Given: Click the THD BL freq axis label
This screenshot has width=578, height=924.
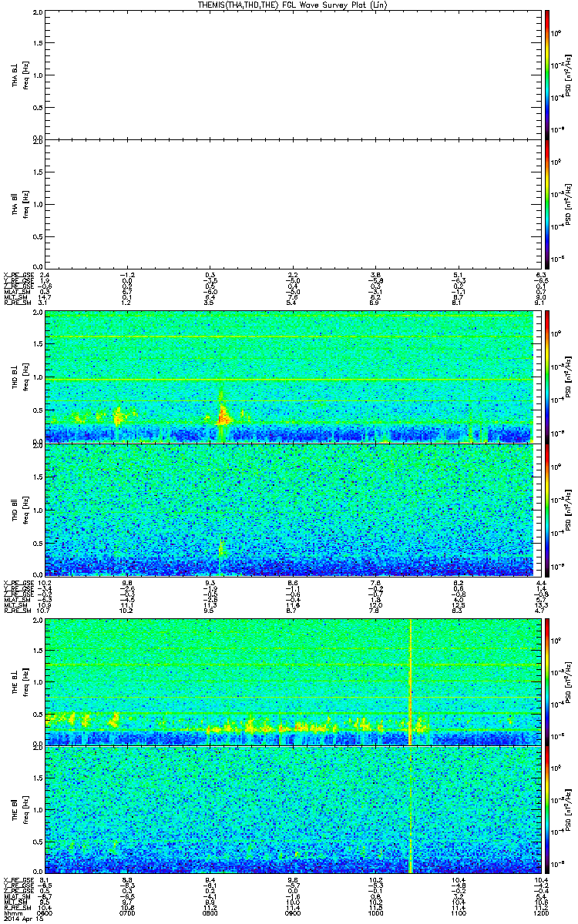Looking at the screenshot, I should (25, 377).
